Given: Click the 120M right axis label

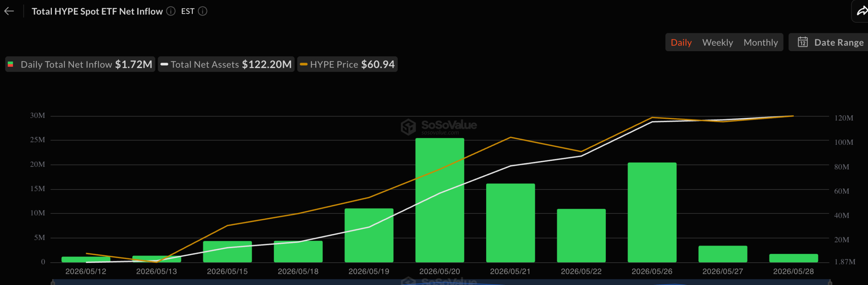Looking at the screenshot, I should tap(844, 118).
